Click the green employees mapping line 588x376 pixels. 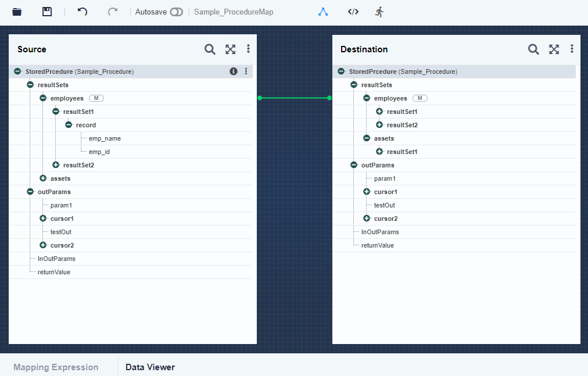[295, 98]
